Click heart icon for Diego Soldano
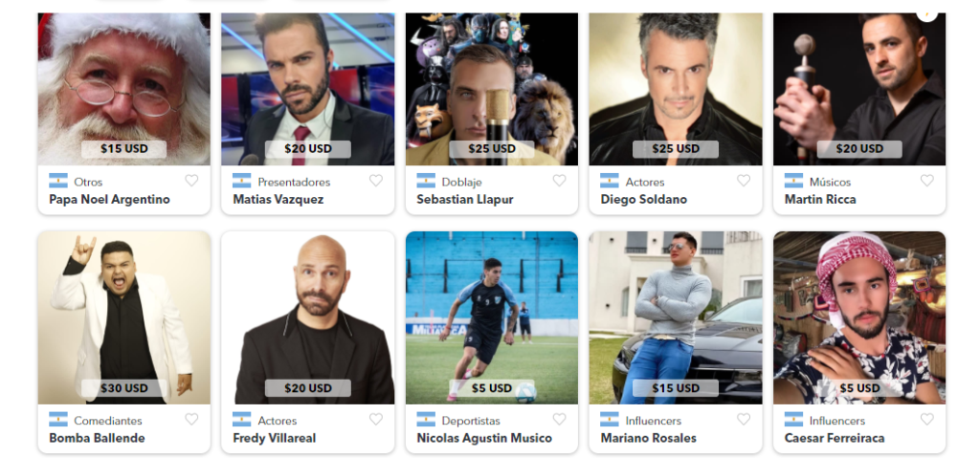The width and height of the screenshot is (980, 458). [743, 181]
